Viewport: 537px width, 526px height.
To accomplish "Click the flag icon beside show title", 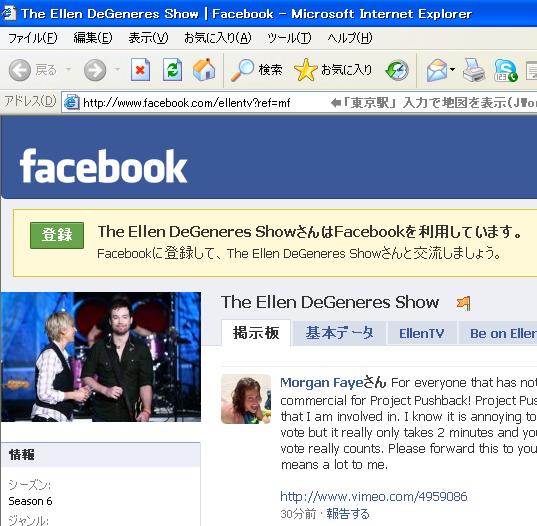I will [464, 303].
